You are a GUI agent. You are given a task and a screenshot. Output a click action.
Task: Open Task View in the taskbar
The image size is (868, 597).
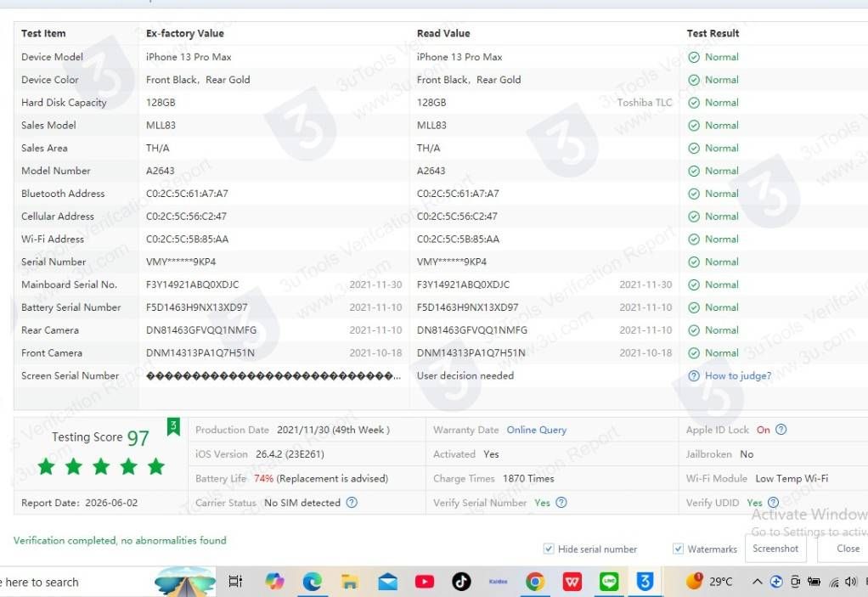[236, 582]
